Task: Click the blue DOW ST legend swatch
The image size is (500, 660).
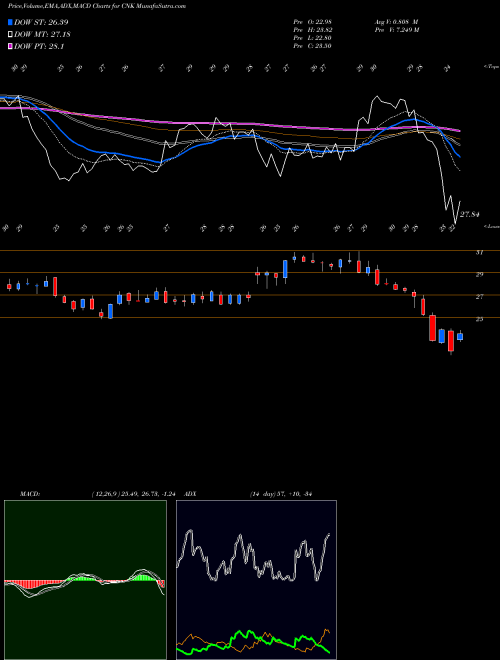Action: pos(11,22)
